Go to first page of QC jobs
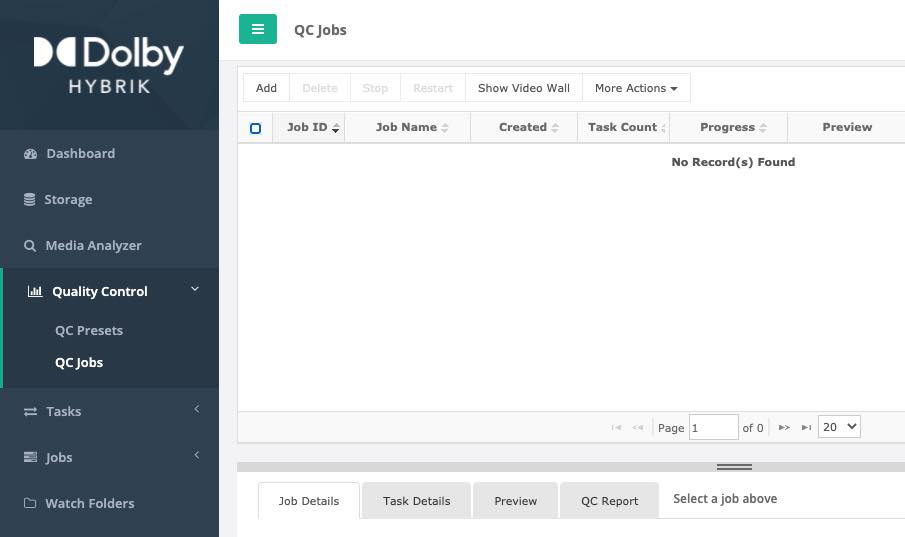 (x=616, y=427)
